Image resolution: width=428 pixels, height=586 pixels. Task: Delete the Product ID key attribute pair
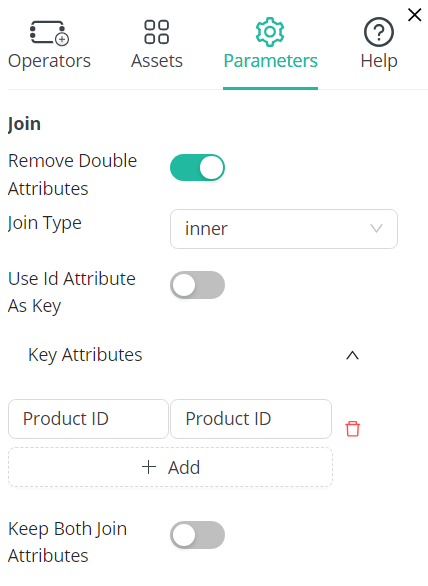(x=352, y=429)
